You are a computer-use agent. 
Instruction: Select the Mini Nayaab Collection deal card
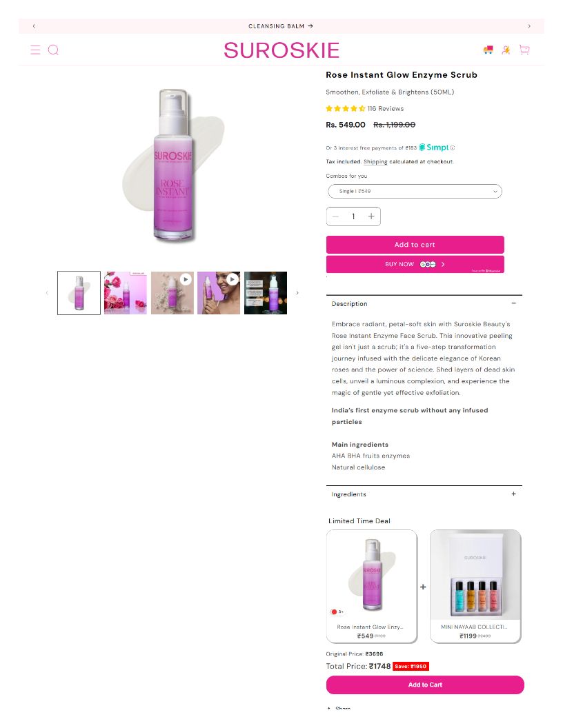(x=475, y=587)
